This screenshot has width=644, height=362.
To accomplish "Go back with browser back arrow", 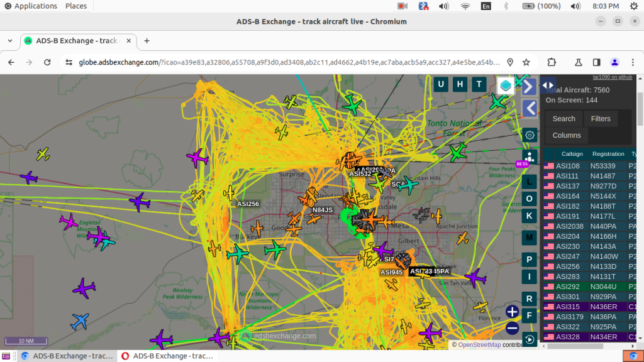I will pos(11,62).
